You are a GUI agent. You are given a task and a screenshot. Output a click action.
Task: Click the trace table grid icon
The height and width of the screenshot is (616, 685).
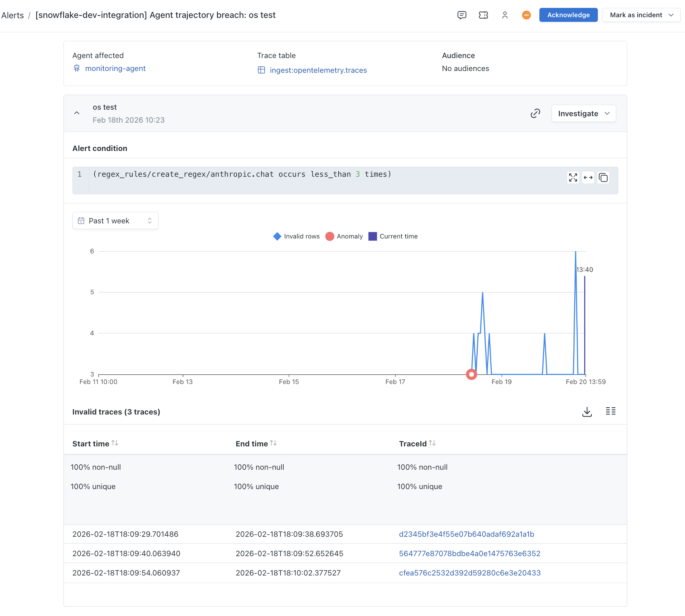coord(261,70)
